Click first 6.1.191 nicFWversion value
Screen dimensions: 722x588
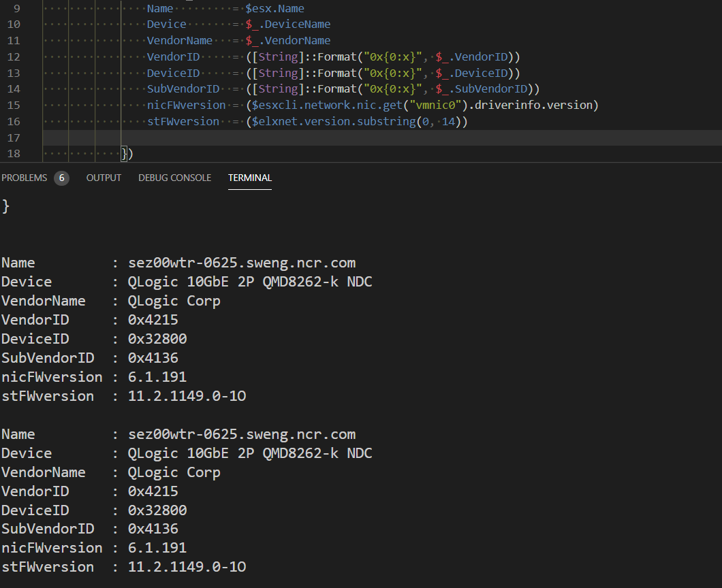point(157,377)
